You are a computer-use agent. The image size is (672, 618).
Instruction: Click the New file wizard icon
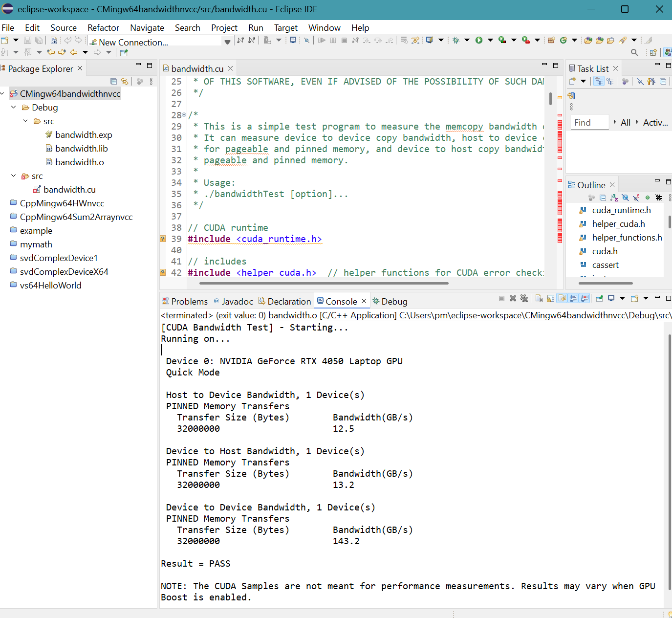(5, 40)
